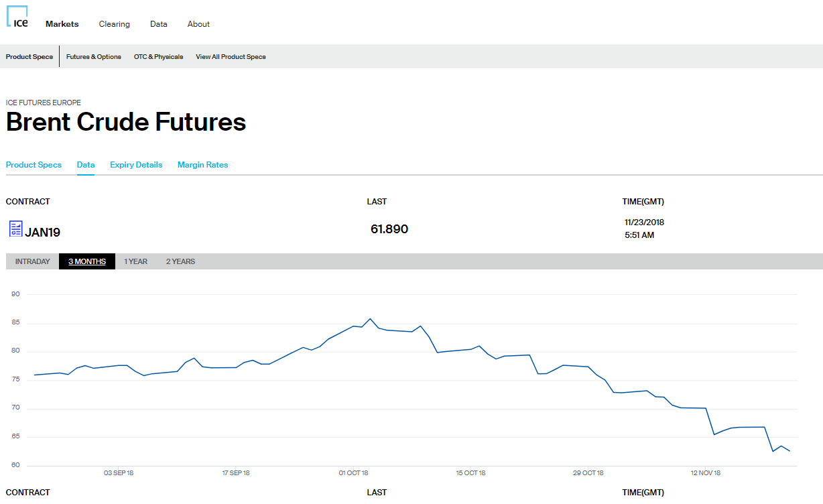The image size is (823, 504).
Task: Switch to the Expiry Details tab
Action: [x=136, y=165]
